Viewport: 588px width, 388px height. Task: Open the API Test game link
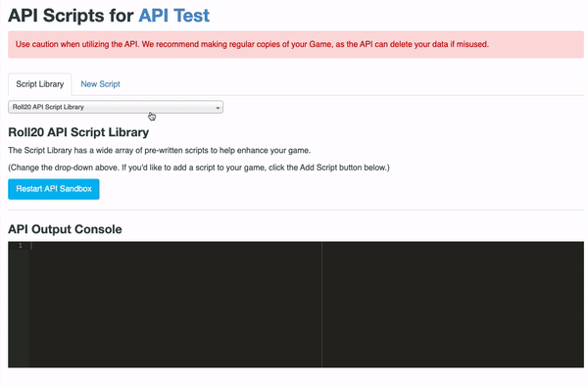click(174, 16)
